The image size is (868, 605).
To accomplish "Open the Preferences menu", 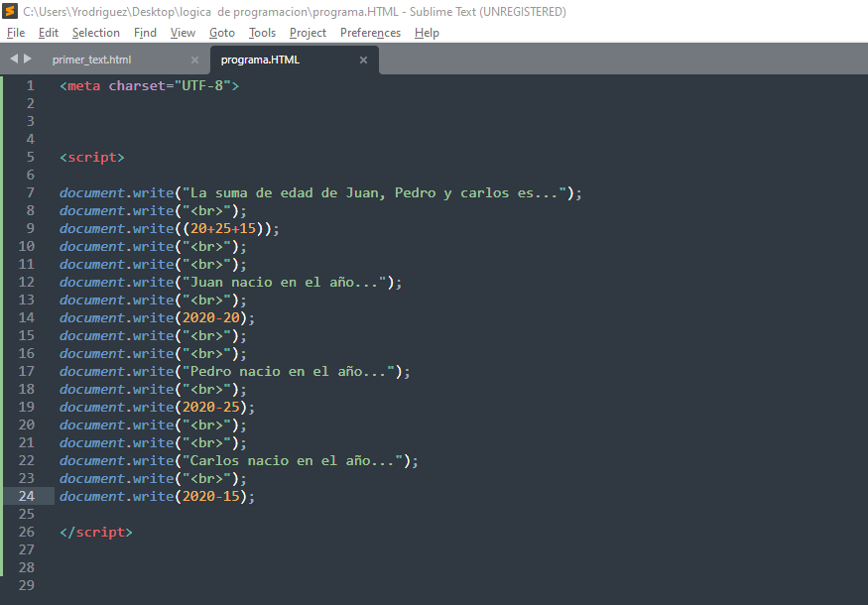I will coord(370,33).
